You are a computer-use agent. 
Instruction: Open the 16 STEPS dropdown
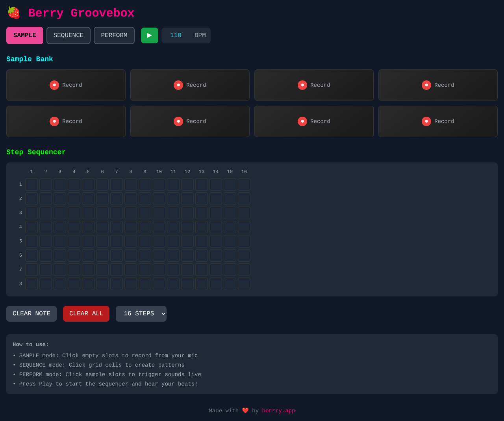pyautogui.click(x=141, y=314)
